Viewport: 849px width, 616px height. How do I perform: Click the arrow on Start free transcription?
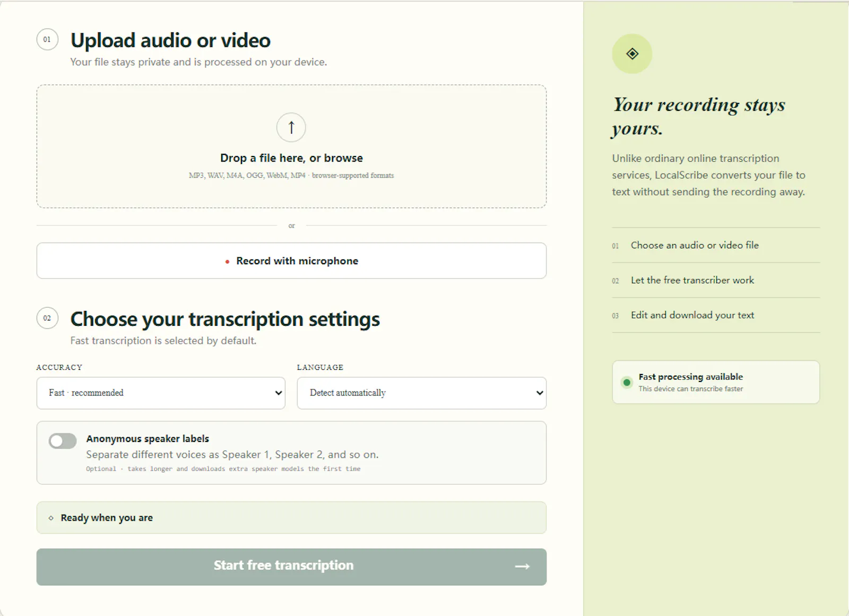pyautogui.click(x=522, y=567)
